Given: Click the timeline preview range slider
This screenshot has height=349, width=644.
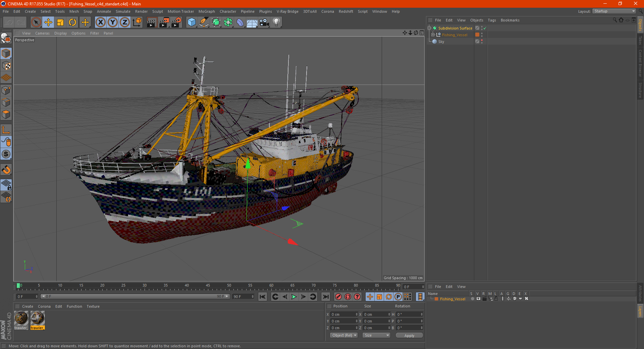Looking at the screenshot, I should coord(135,296).
